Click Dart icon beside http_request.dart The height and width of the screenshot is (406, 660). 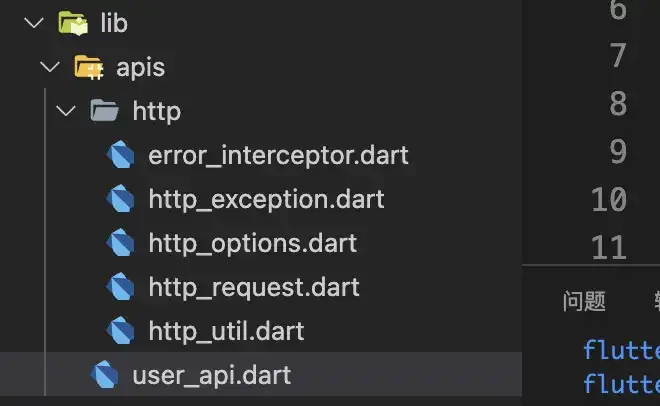coord(120,286)
